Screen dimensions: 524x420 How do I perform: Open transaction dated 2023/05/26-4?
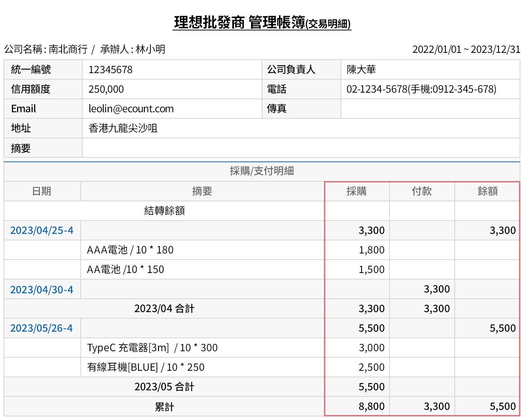click(x=42, y=328)
